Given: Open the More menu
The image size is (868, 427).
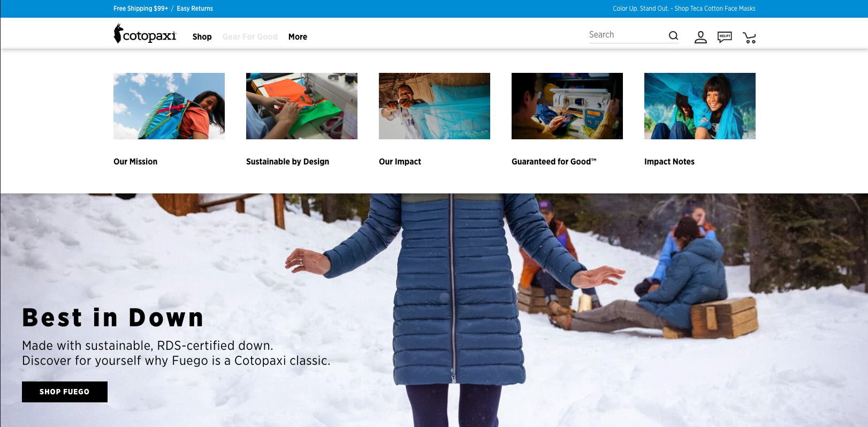Looking at the screenshot, I should (298, 37).
